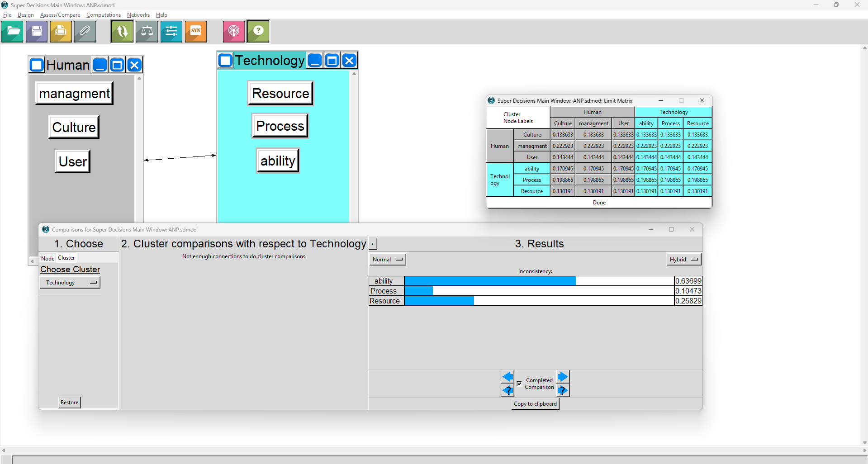Image resolution: width=868 pixels, height=464 pixels.
Task: Click the balance scales comparison icon
Action: (x=147, y=32)
